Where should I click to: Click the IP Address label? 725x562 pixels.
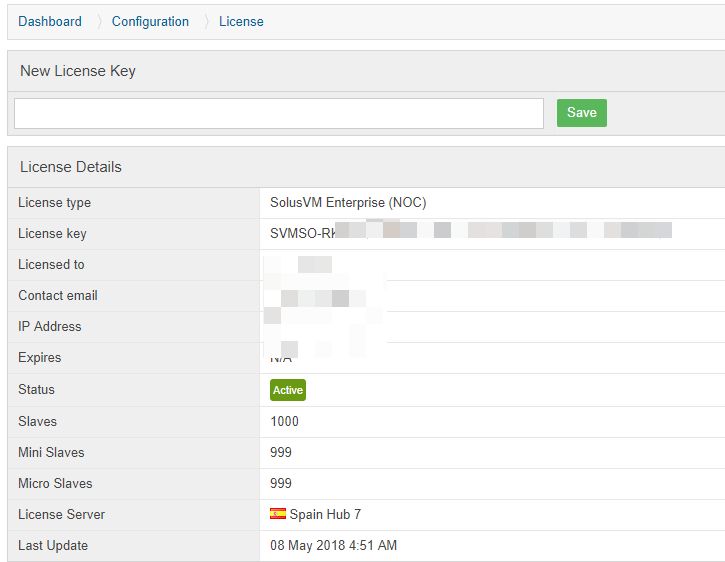(x=50, y=326)
